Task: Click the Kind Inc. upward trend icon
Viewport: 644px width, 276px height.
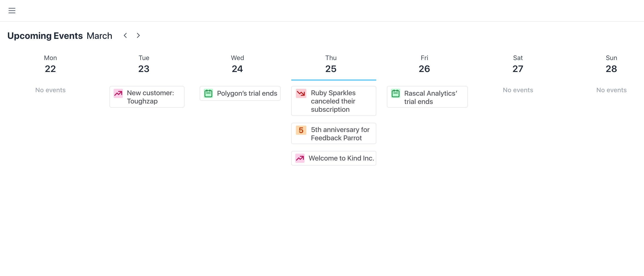Action: coord(300,158)
